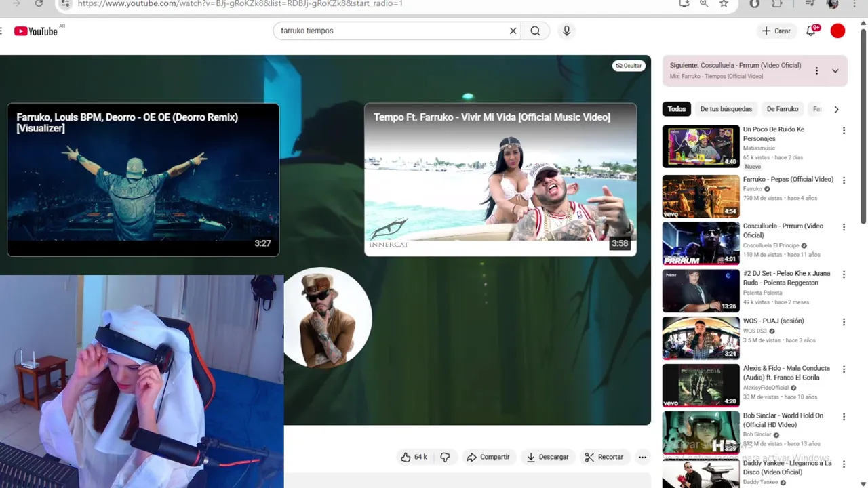Open options for WOS - PUAJ video
The width and height of the screenshot is (868, 488).
pyautogui.click(x=844, y=322)
